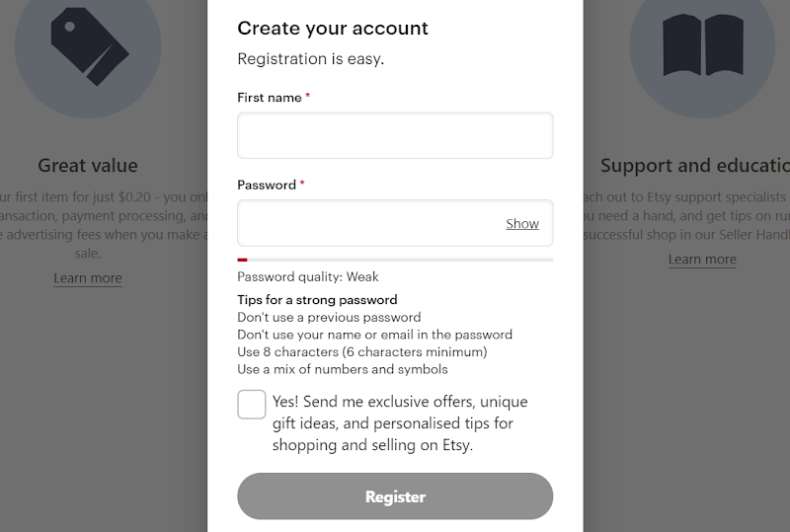Click the "Password quality: Weak" text
Viewport: 790px width, 532px height.
[x=308, y=277]
